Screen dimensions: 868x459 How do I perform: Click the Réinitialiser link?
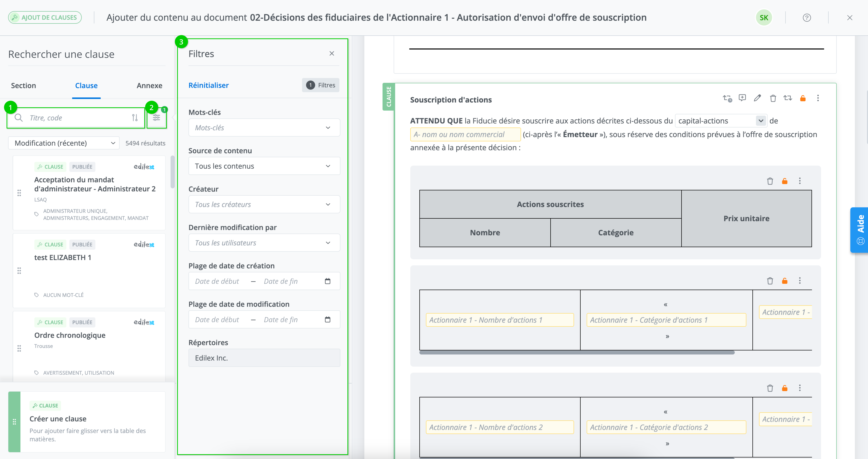click(x=208, y=85)
